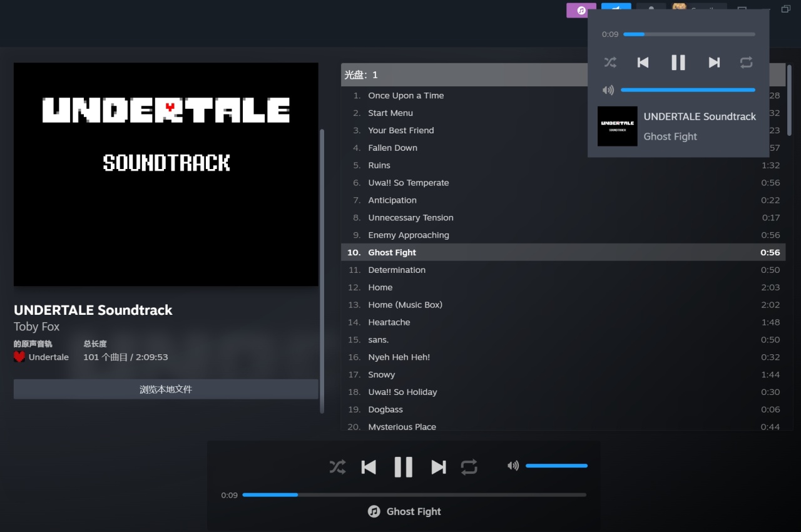Click the music note icon beside Ghost Fight
Screen dimensions: 801x532
coord(374,511)
